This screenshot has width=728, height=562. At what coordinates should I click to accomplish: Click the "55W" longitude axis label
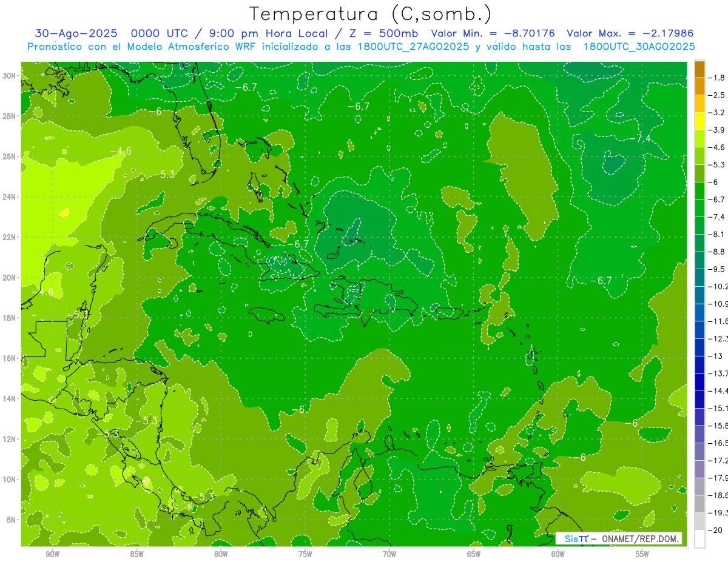coord(642,554)
